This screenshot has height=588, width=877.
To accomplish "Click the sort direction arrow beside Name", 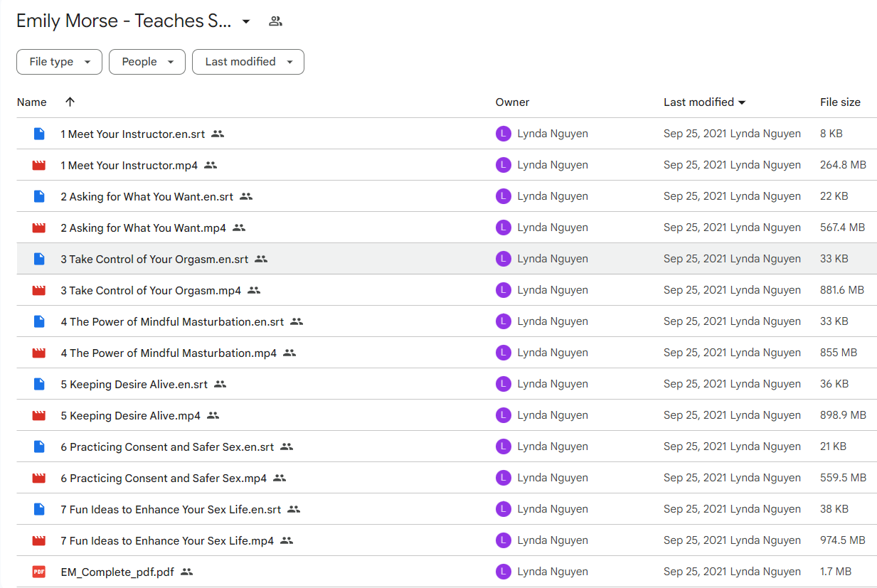I will pyautogui.click(x=70, y=102).
